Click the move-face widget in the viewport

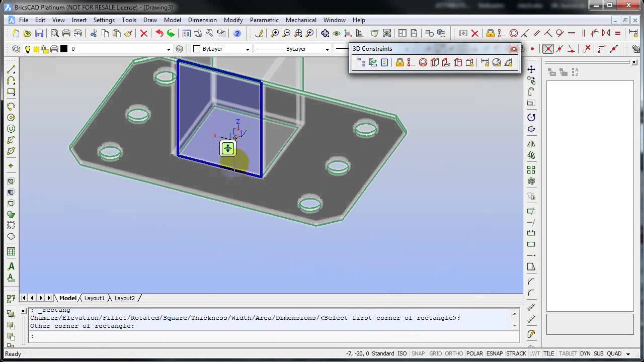(228, 148)
